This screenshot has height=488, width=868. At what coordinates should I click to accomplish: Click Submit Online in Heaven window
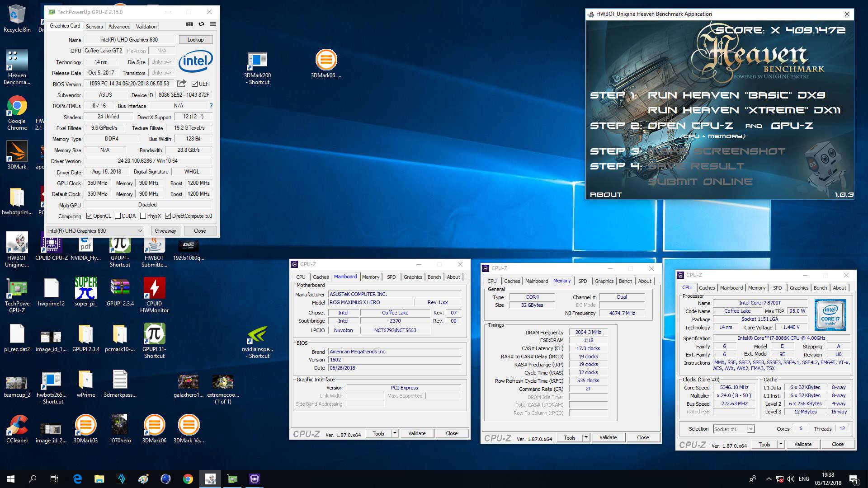(x=700, y=182)
